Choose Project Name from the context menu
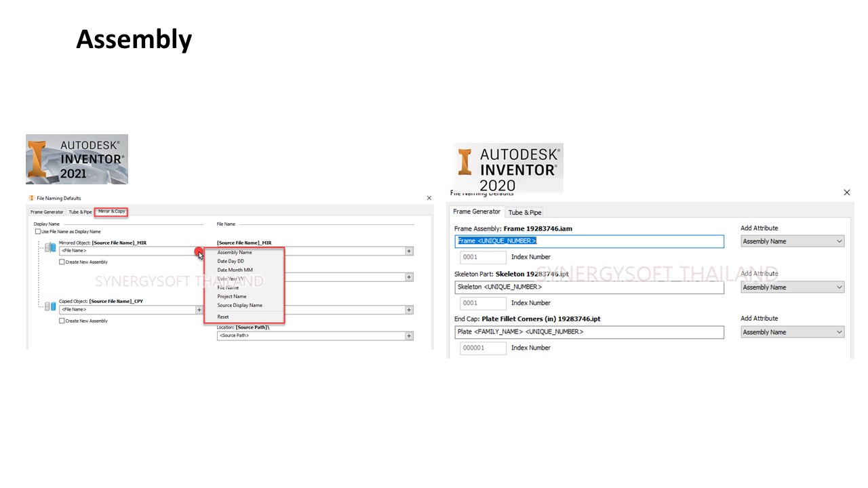The height and width of the screenshot is (488, 868). (232, 296)
